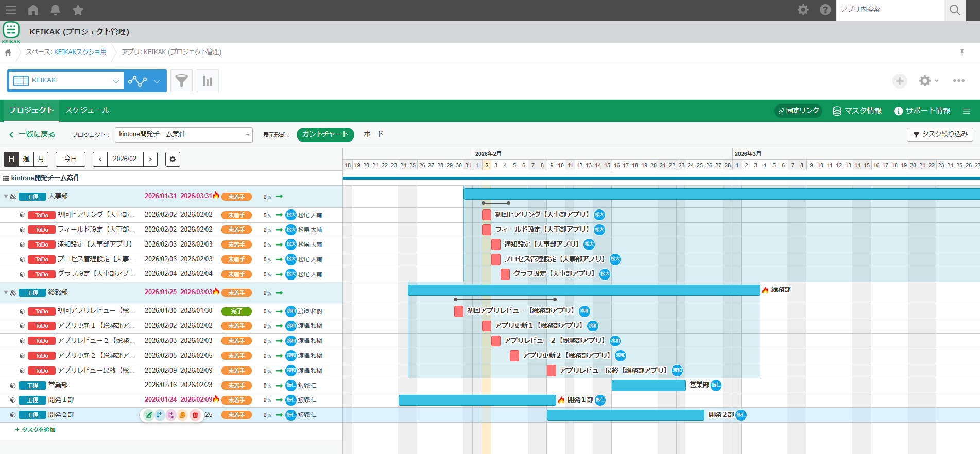Click the edit icon on 開発2部 row
The height and width of the screenshot is (454, 980).
(x=148, y=415)
